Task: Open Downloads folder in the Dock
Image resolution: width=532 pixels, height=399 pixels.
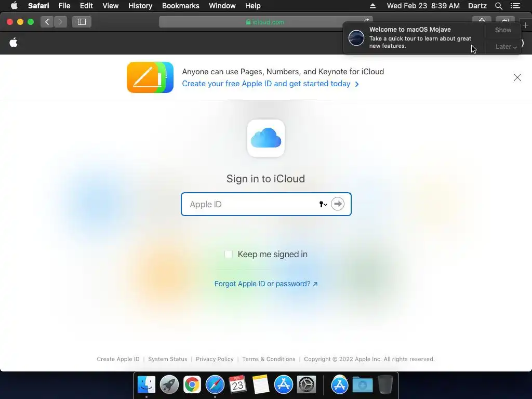Action: [362, 385]
